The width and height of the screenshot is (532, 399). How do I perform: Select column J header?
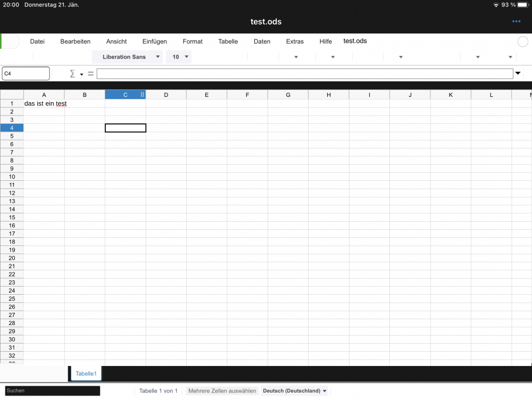pyautogui.click(x=410, y=95)
